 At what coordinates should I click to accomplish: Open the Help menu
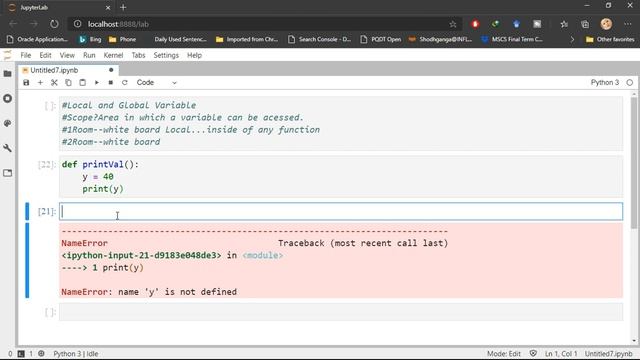pyautogui.click(x=194, y=55)
